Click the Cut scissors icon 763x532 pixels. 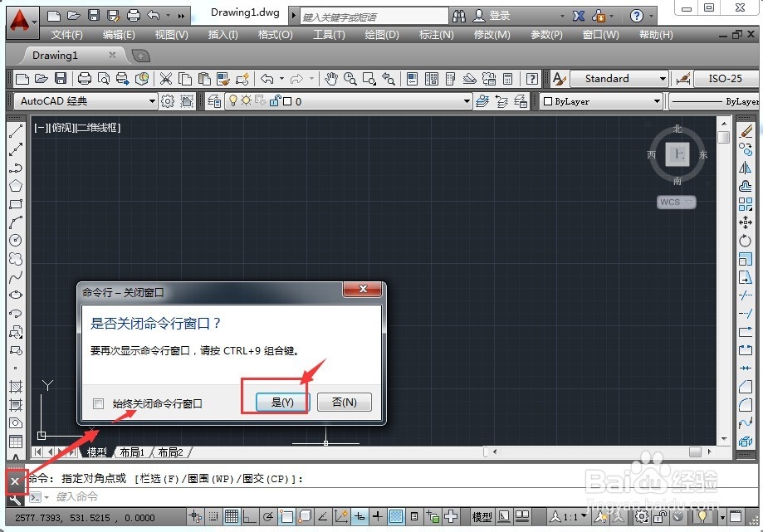(166, 79)
